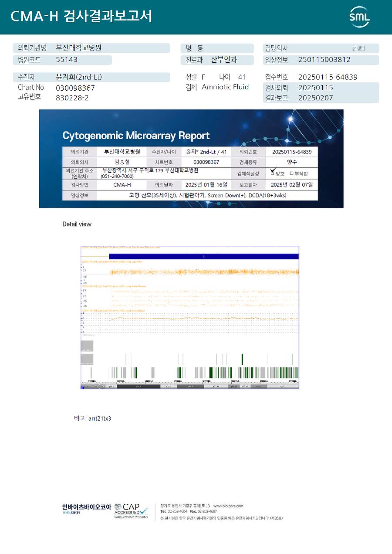This screenshot has width=392, height=554.
Task: Click the 검사의뢰 date 20250115
Action: (316, 88)
